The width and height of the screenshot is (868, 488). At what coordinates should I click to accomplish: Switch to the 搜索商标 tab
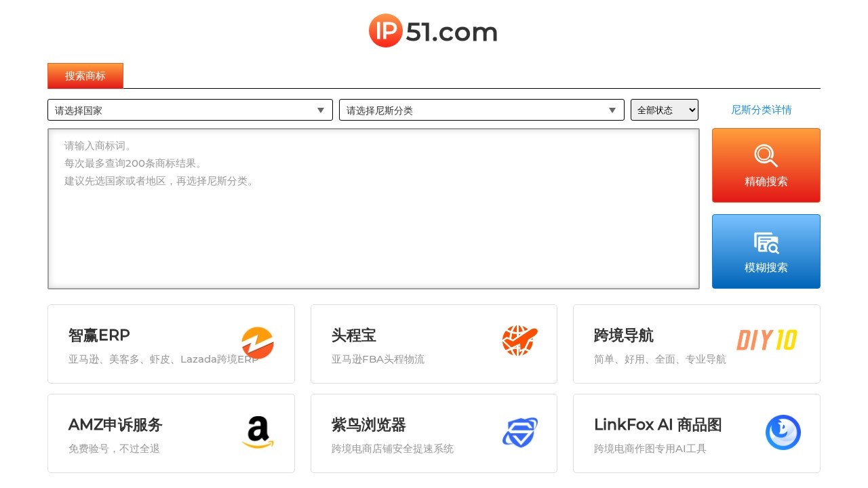[x=85, y=75]
